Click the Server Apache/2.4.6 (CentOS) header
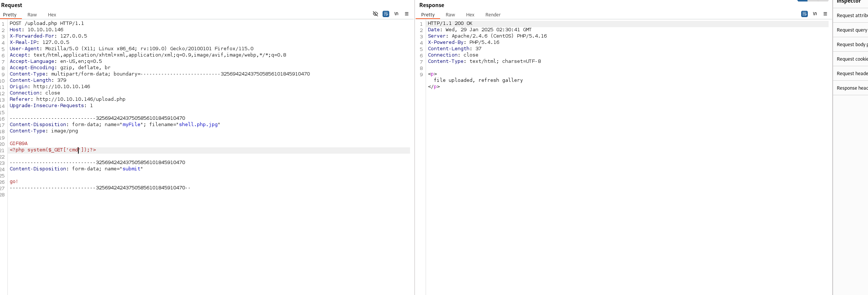868x295 pixels. 487,36
